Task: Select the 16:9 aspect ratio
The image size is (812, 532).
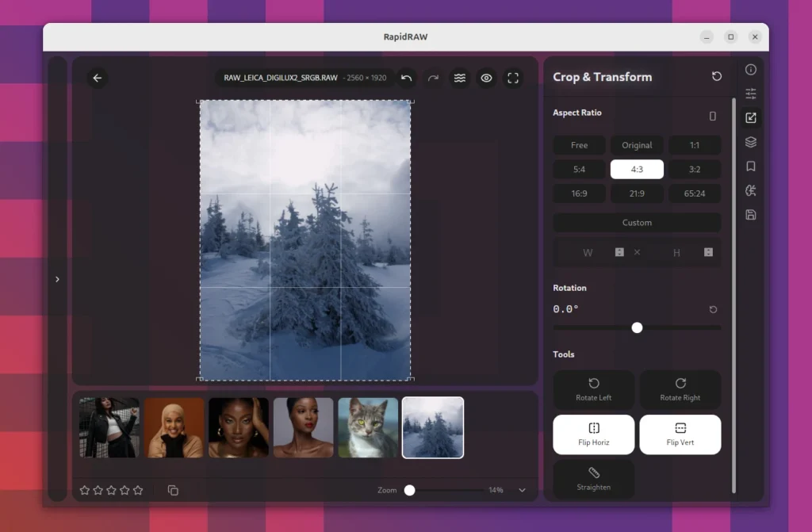Action: tap(579, 193)
